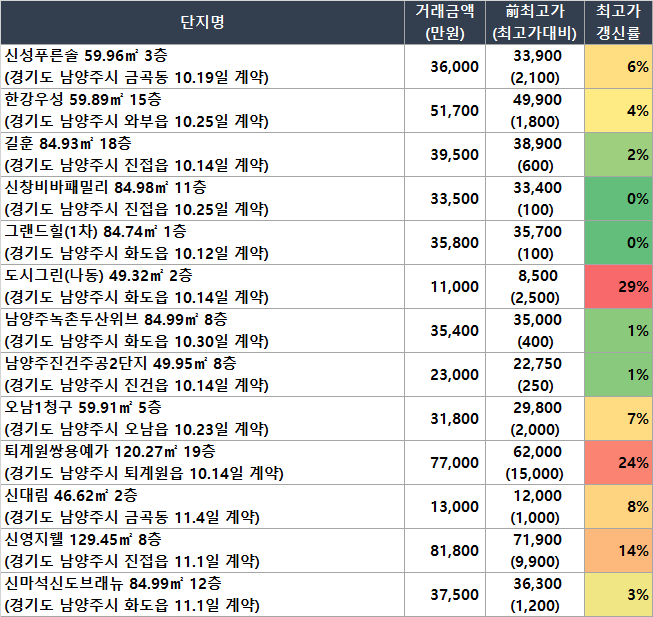Click the 11,000 transaction amount cell
Screen dimensions: 653x617
(x=445, y=287)
